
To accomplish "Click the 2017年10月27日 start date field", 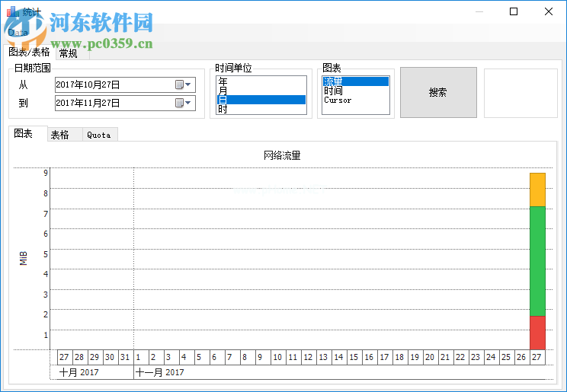I will coord(125,84).
